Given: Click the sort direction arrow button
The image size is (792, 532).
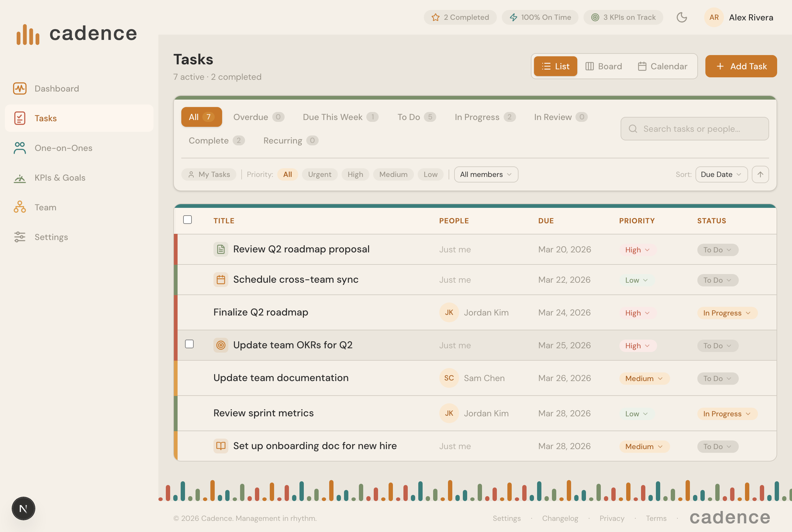Looking at the screenshot, I should coord(760,174).
